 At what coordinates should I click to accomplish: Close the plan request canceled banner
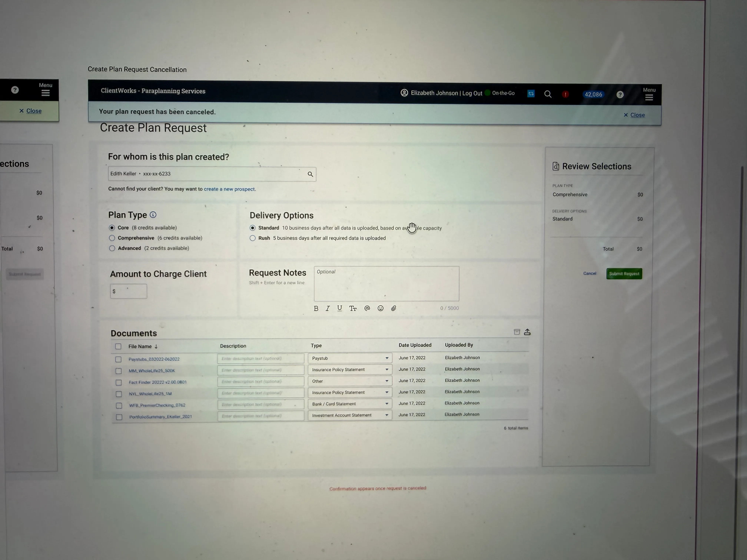point(634,115)
